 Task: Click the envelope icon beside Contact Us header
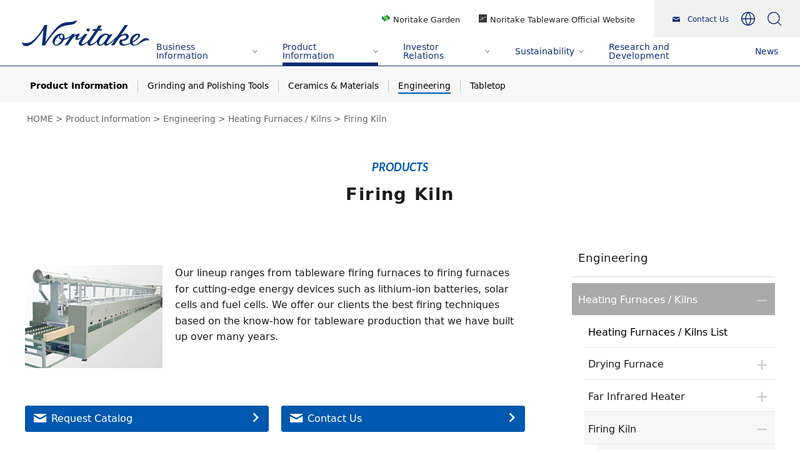click(x=676, y=19)
